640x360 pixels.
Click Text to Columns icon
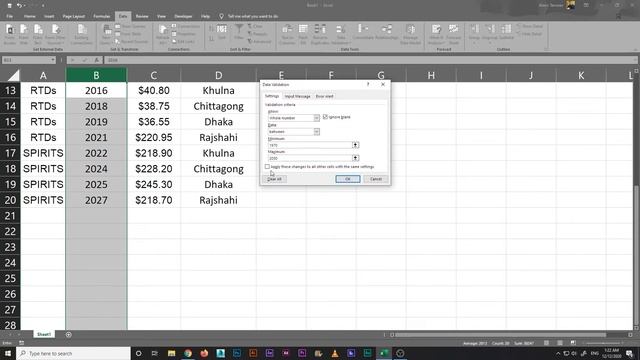pos(287,34)
